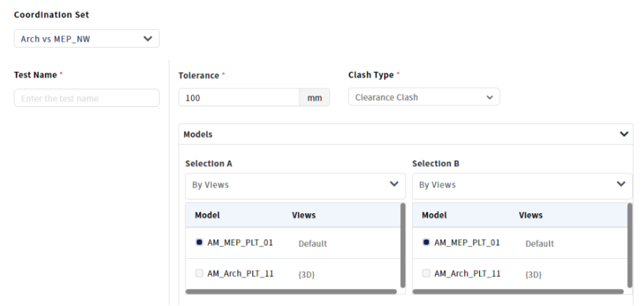Select the {3D} view in Selection B
644x306 pixels.
pos(533,274)
